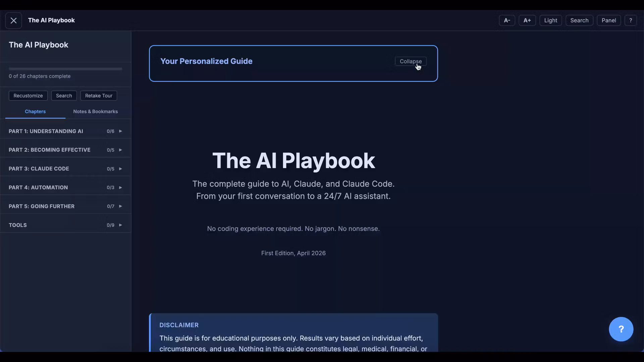Increase font size with A+ button
The image size is (644, 362).
(x=527, y=20)
